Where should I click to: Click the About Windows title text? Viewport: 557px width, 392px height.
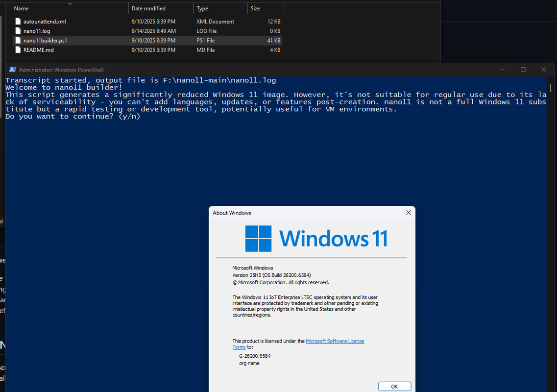click(232, 213)
